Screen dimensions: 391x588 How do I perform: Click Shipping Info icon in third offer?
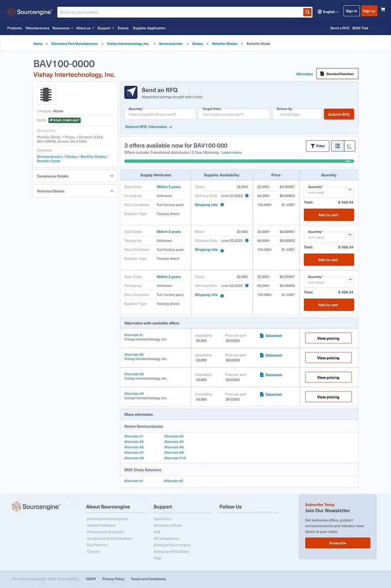coord(222,295)
